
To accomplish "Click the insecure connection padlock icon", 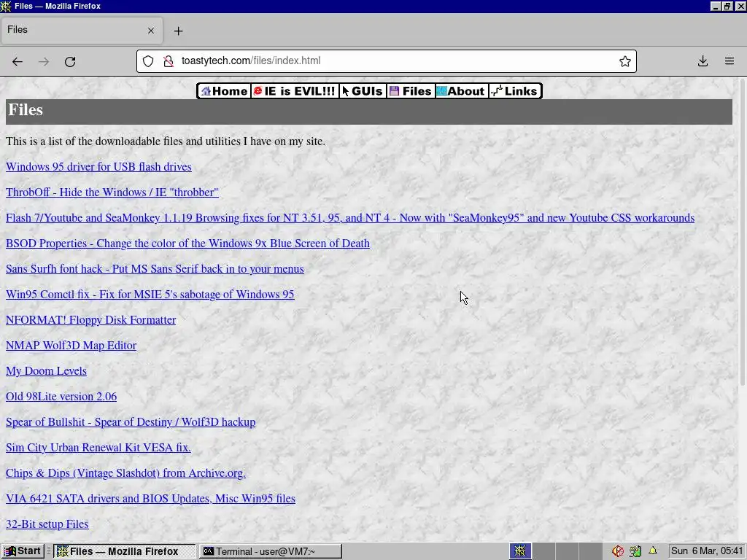I will click(x=169, y=61).
